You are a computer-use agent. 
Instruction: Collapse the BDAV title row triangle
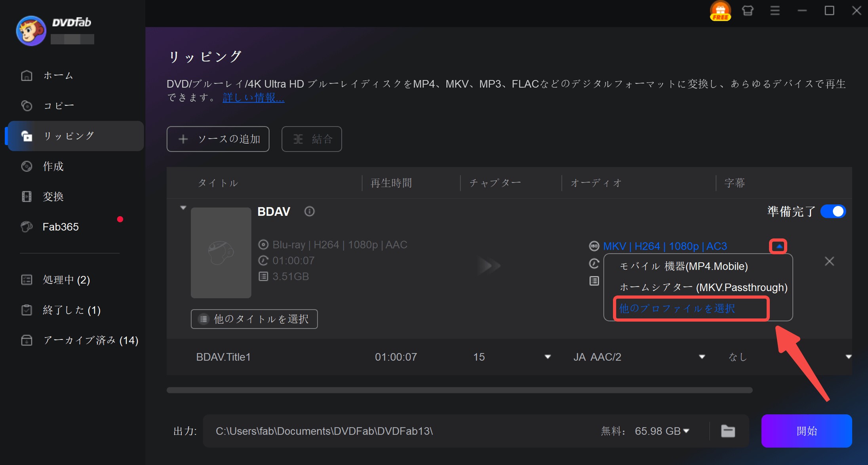coord(183,208)
